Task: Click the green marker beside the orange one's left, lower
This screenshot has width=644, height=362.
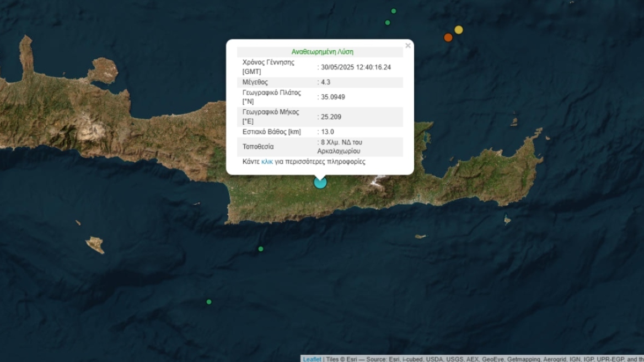Action: click(387, 23)
